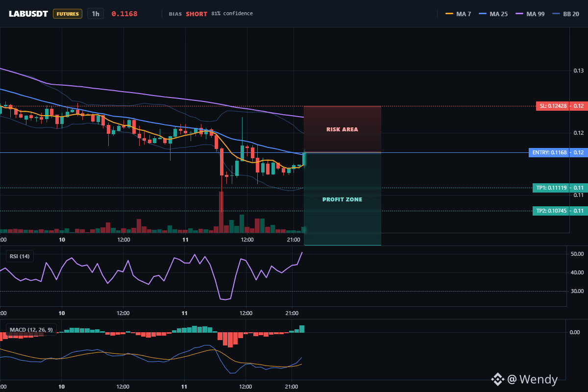Viewport: 588px width, 392px height.
Task: Click the RSI 50.00 axis value
Action: [577, 254]
